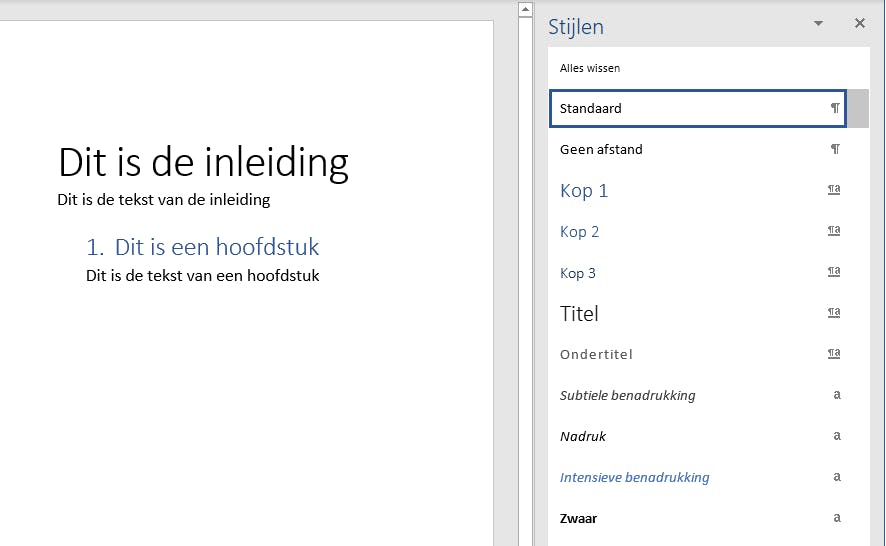Click the text "Dit is de tekst van de inleiding"
This screenshot has width=886, height=546.
[x=163, y=199]
